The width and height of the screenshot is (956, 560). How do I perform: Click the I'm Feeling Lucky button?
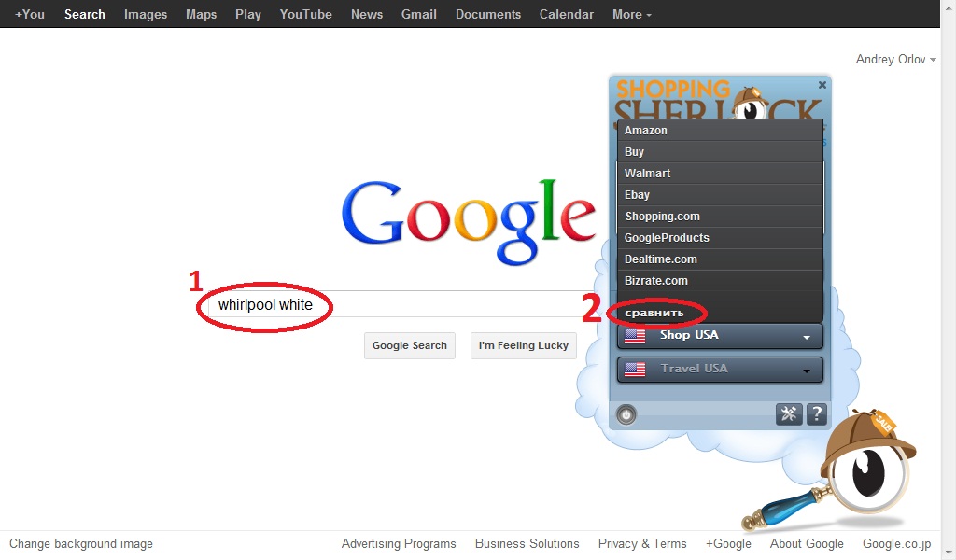pos(523,345)
